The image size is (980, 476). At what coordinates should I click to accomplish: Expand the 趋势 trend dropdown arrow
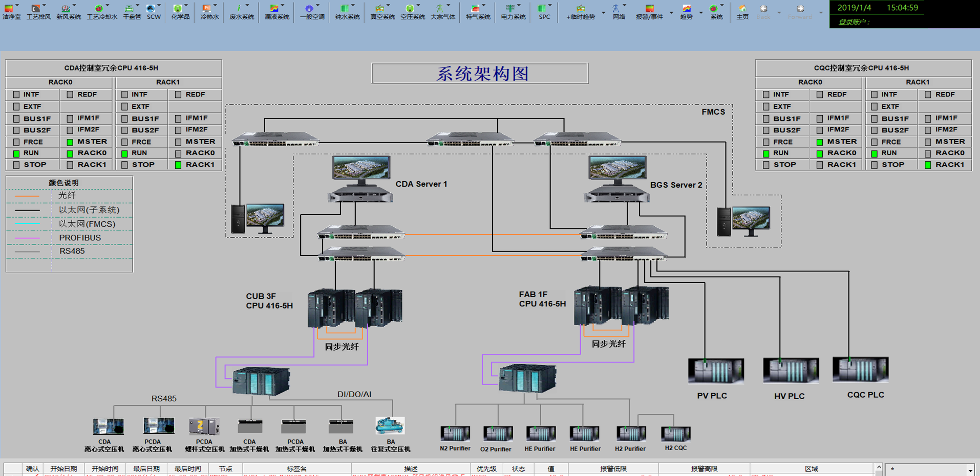coord(701,12)
